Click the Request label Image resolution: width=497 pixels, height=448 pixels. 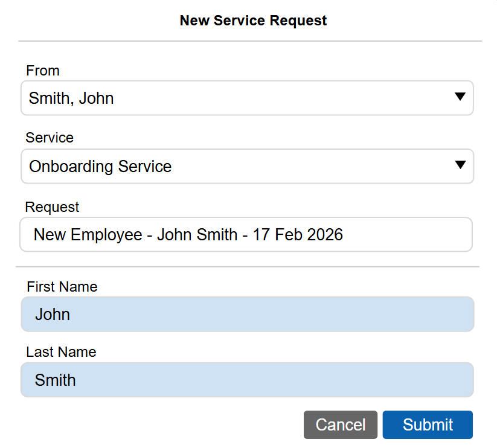coord(52,206)
